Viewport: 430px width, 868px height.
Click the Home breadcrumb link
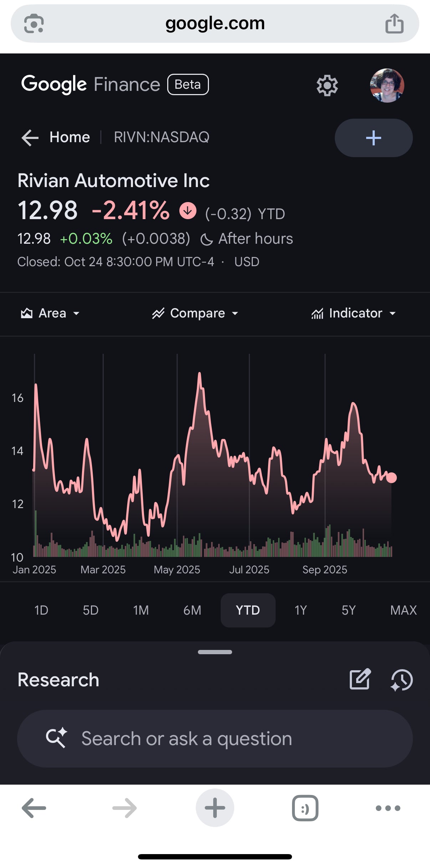[x=70, y=137]
